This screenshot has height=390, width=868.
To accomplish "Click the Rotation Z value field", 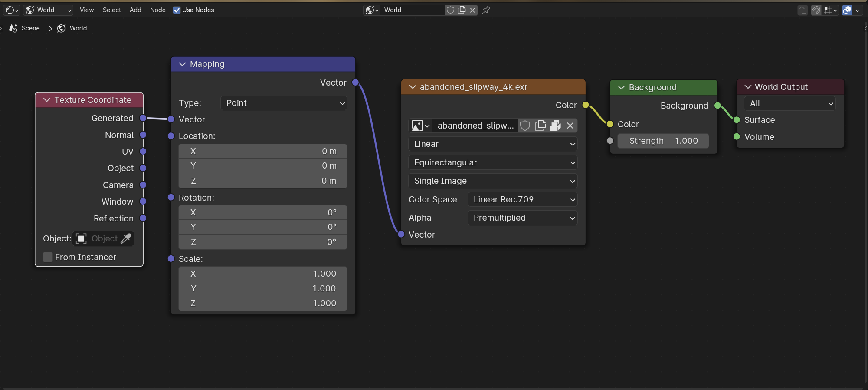I will tap(263, 242).
